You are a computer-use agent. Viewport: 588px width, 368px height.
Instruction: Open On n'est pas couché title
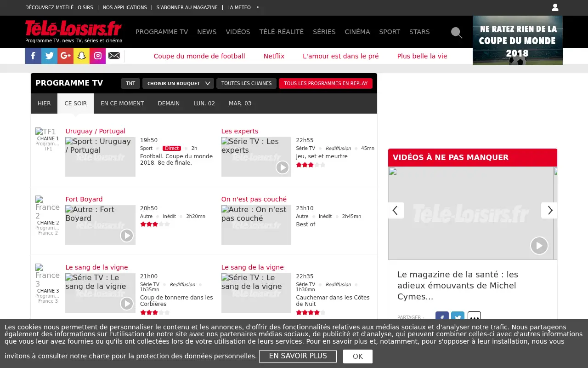click(x=254, y=199)
